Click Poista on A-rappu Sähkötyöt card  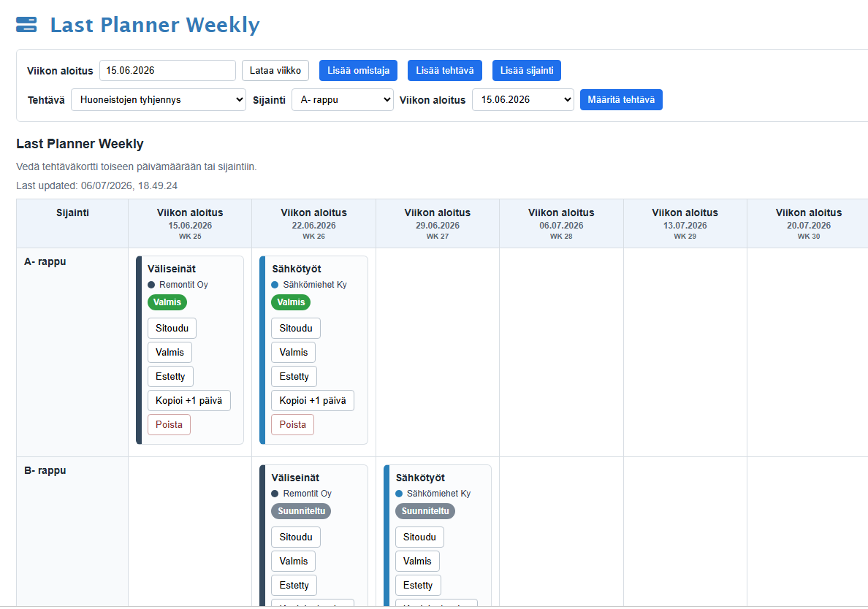click(292, 424)
